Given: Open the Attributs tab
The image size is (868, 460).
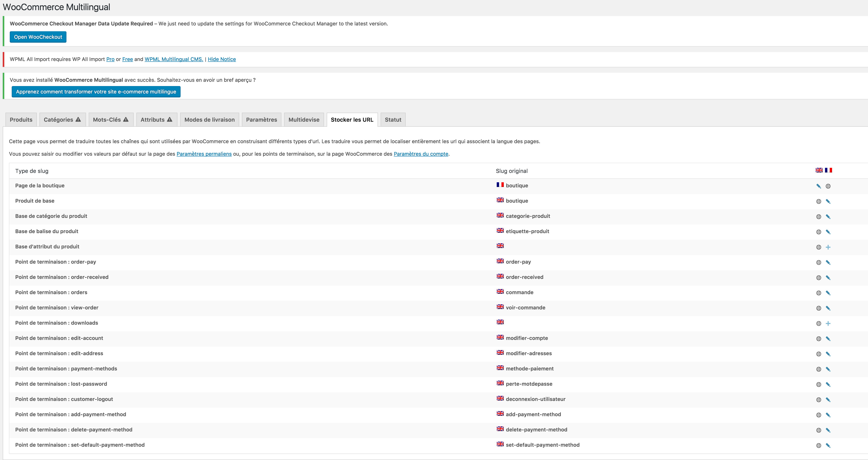Looking at the screenshot, I should pos(156,120).
